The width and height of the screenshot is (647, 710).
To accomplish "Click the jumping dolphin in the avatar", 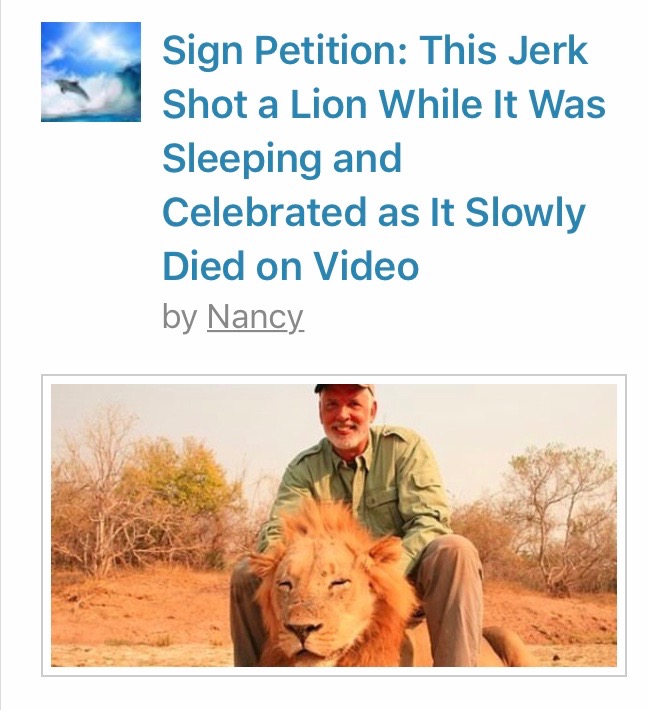I will [72, 87].
